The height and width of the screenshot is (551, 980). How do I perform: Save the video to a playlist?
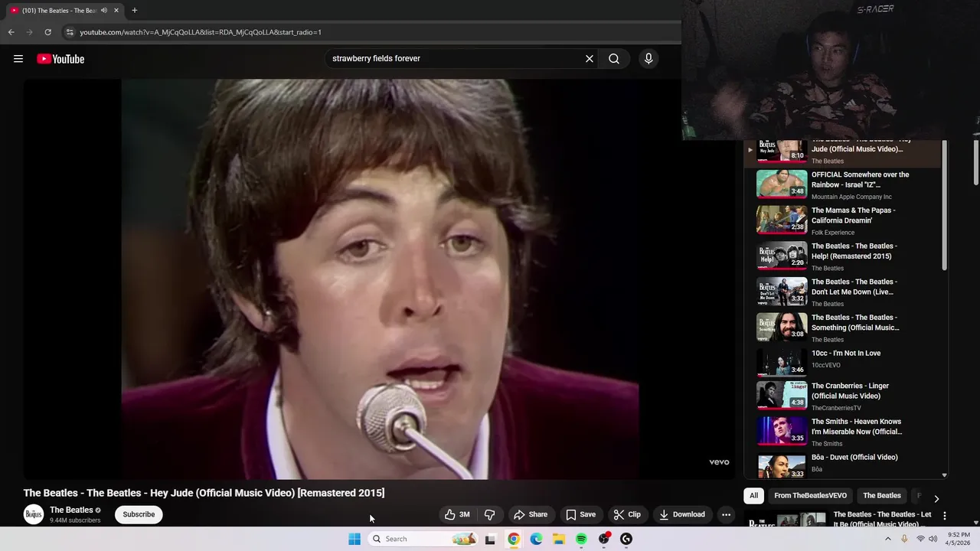(580, 514)
